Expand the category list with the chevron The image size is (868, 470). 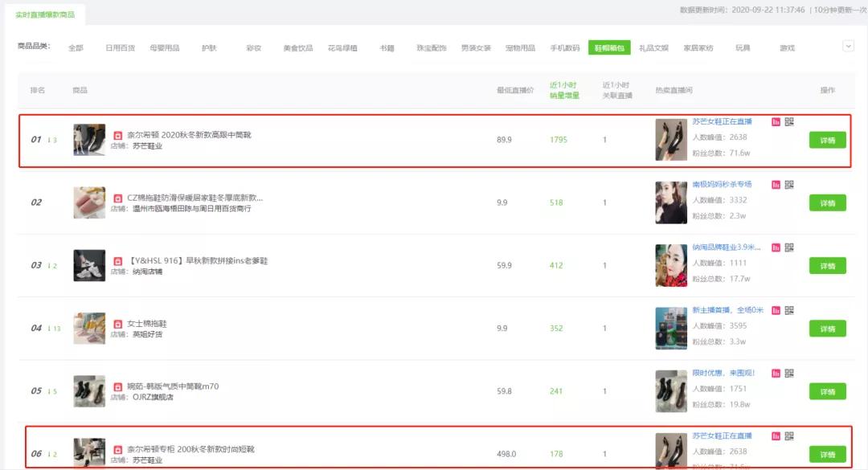pos(848,47)
